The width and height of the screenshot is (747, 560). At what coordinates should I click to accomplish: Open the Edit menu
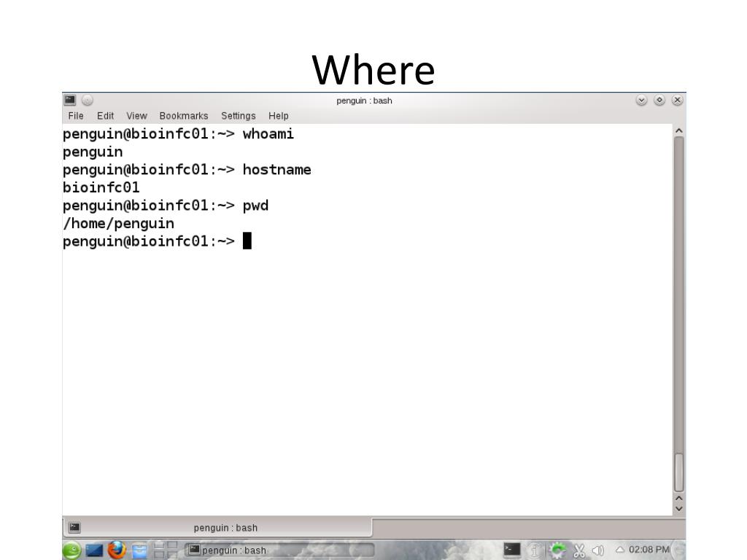tap(105, 116)
